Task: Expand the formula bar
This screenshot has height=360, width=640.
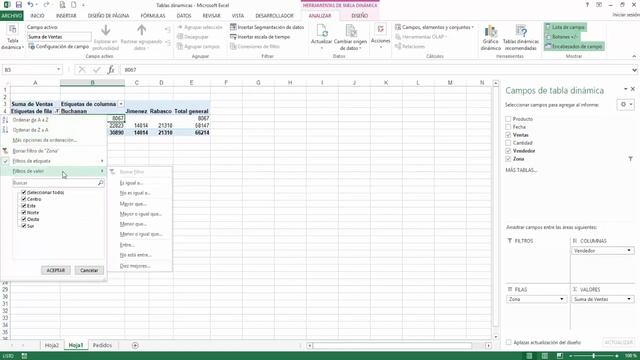Action: [x=634, y=70]
